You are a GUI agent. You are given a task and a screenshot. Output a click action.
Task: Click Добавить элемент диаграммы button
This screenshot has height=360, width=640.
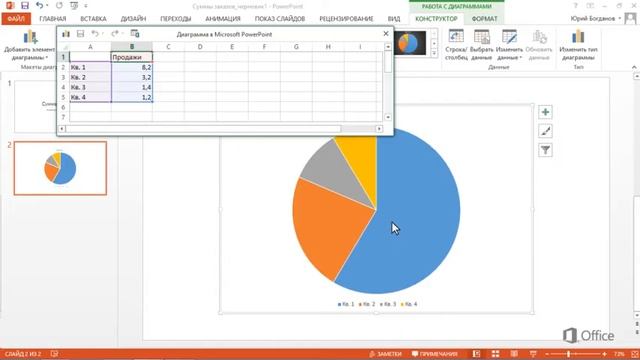coord(29,44)
